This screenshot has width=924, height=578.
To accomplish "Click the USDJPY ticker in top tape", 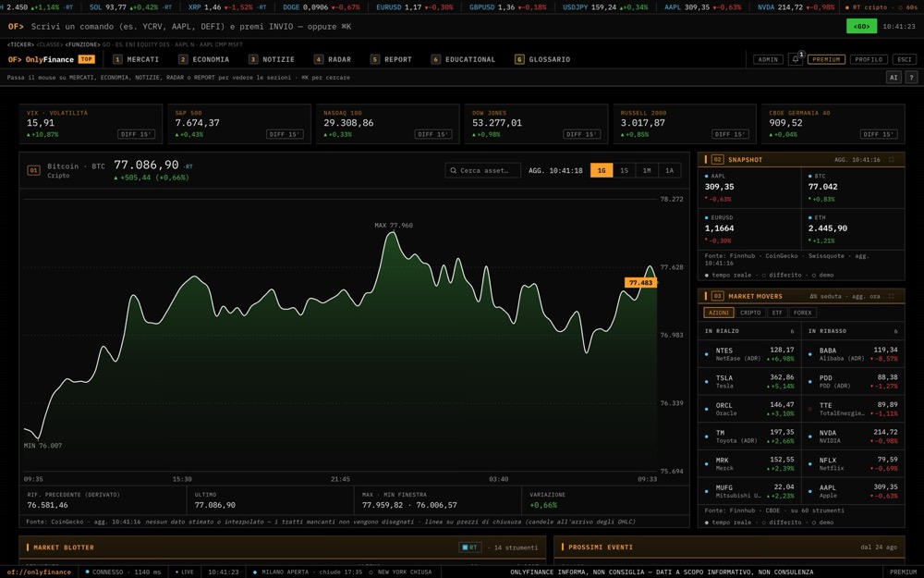I will pyautogui.click(x=604, y=7).
